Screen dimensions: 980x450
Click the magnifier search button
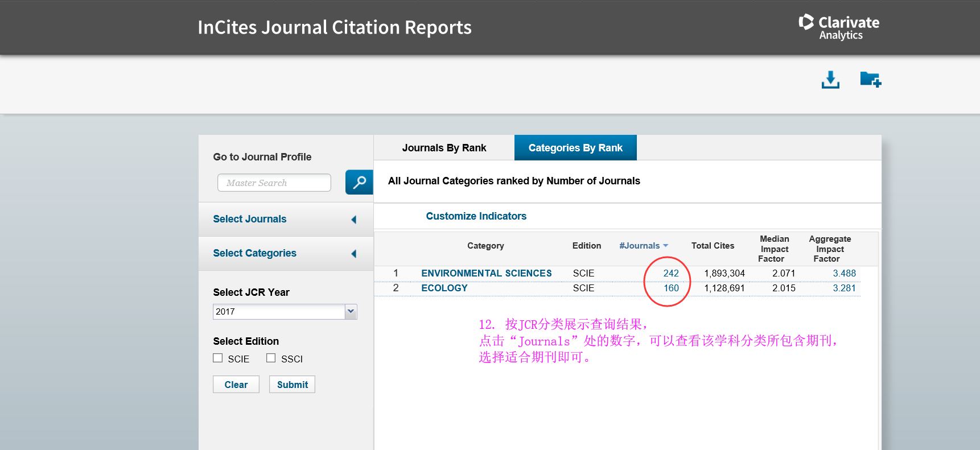point(359,182)
